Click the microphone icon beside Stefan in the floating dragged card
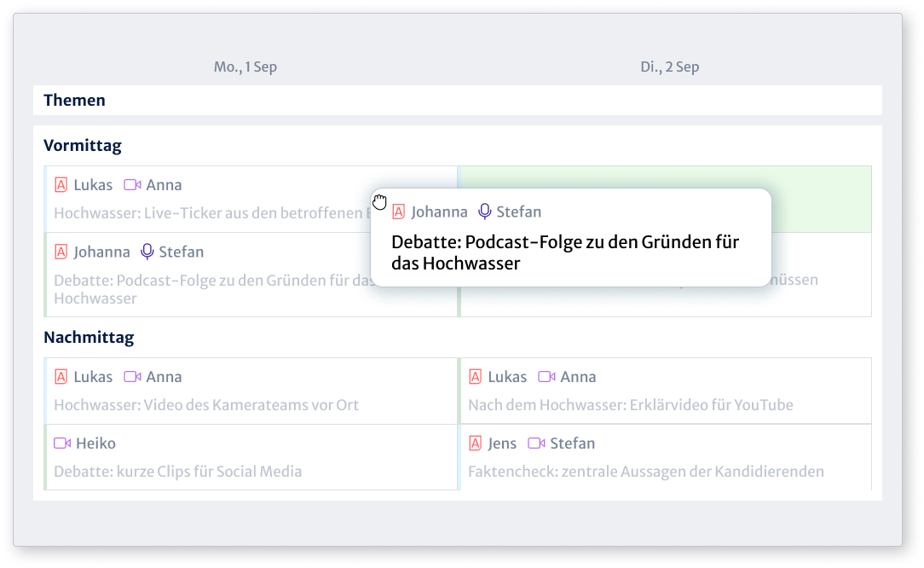Image resolution: width=924 pixels, height=568 pixels. pyautogui.click(x=484, y=212)
